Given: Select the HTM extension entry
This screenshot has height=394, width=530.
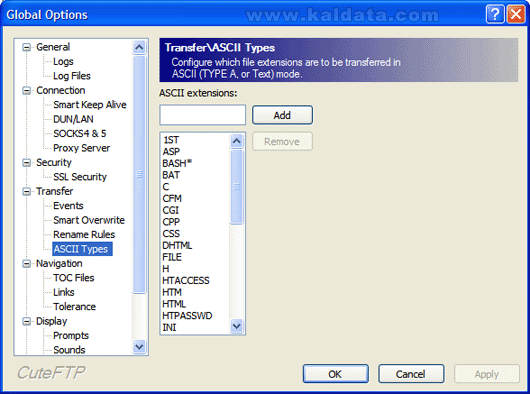Looking at the screenshot, I should pyautogui.click(x=172, y=292).
